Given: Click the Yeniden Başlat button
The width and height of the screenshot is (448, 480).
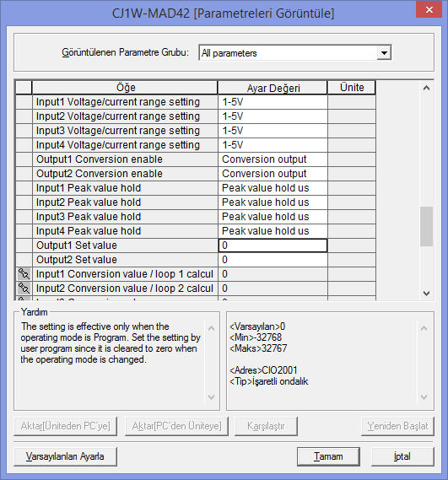Looking at the screenshot, I should click(397, 426).
